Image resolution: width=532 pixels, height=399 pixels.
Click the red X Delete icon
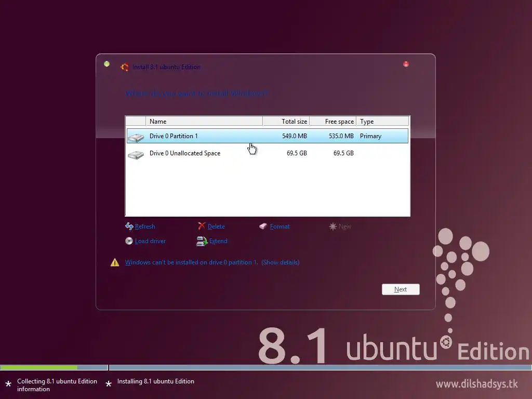tap(202, 226)
